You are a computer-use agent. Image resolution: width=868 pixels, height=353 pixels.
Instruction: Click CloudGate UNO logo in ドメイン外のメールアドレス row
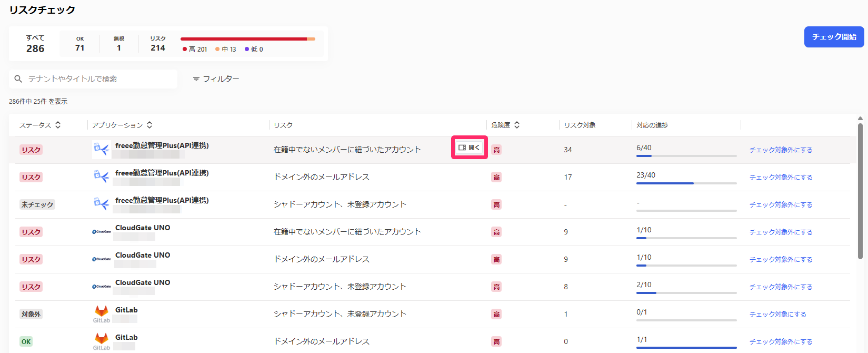[x=101, y=259]
